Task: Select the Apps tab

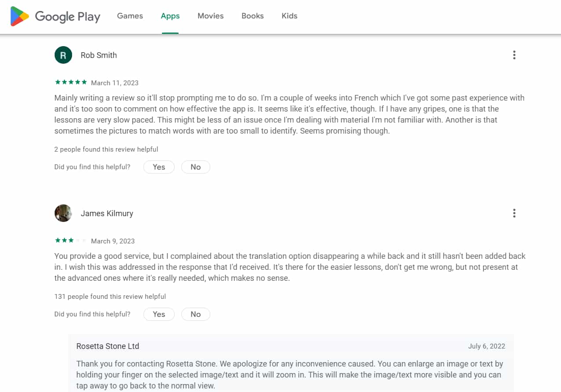Action: (x=170, y=16)
